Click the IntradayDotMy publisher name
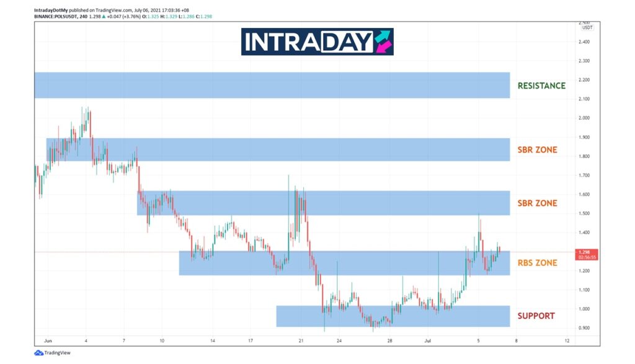635x364 pixels. [51, 10]
